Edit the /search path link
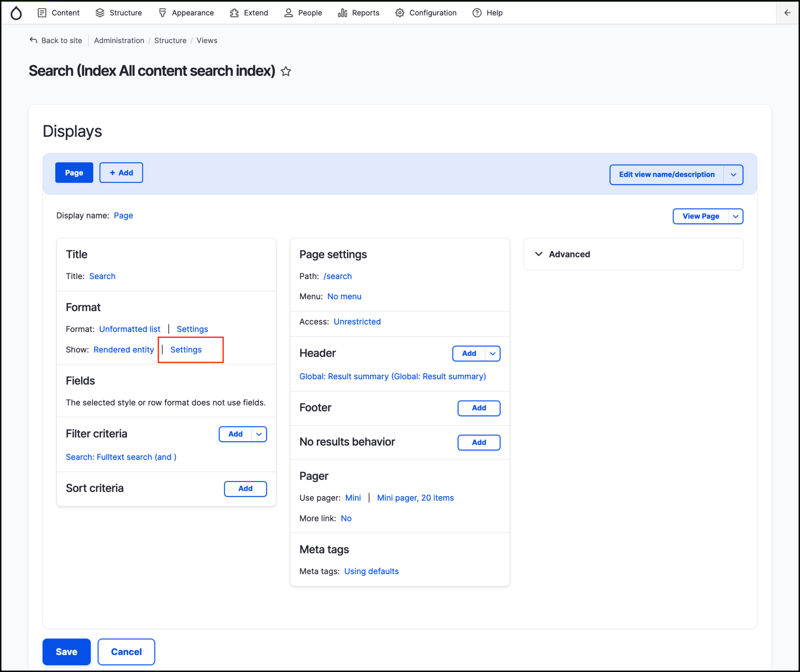This screenshot has height=672, width=800. pos(338,276)
